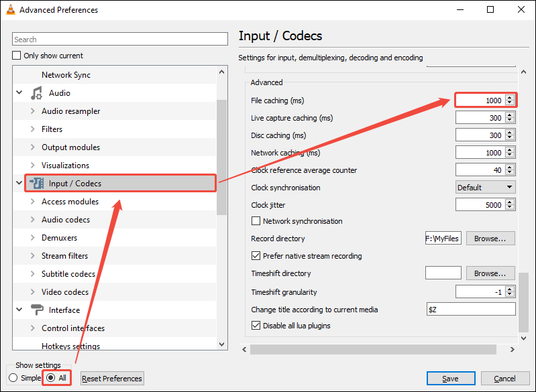This screenshot has width=536, height=392.
Task: Decrease Timeshift granularity with down arrow
Action: click(510, 294)
